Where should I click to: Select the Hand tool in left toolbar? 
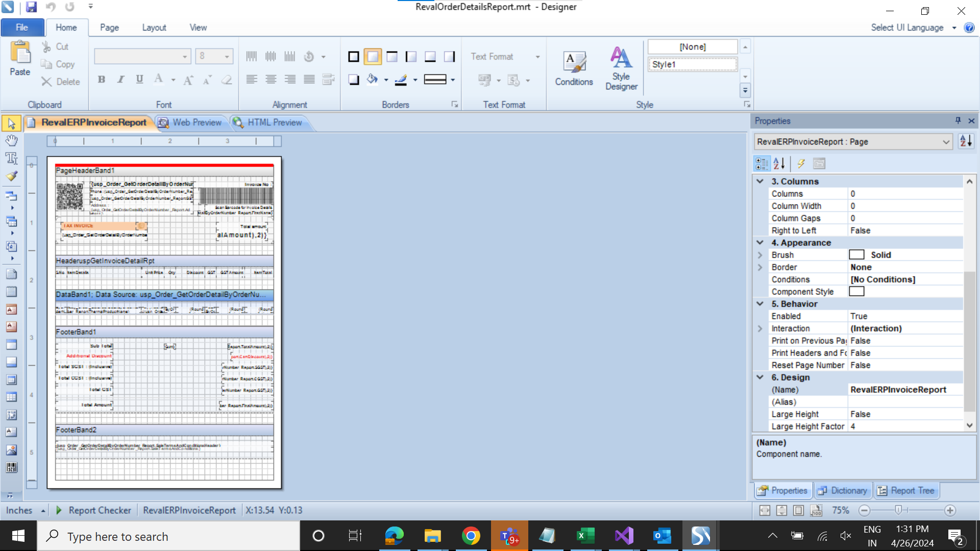[11, 140]
